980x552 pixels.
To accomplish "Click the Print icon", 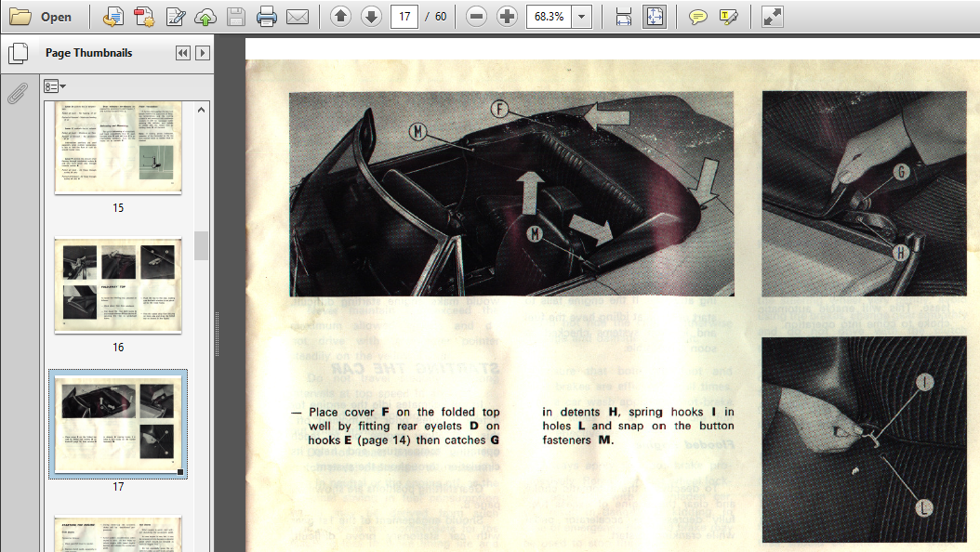I will [x=267, y=17].
